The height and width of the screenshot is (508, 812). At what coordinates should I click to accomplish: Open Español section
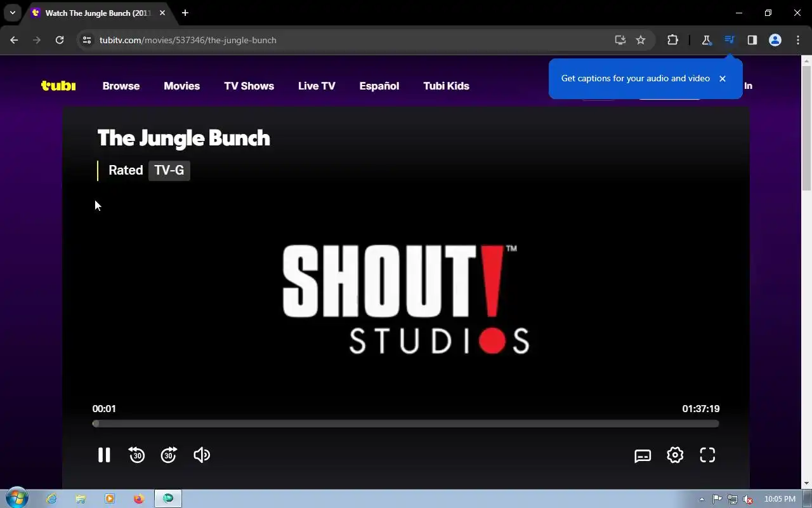coord(379,86)
